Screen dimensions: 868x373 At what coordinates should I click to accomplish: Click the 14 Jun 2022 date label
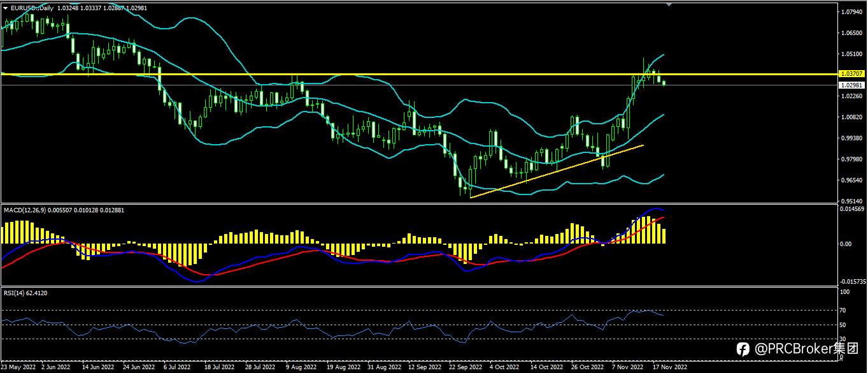[x=97, y=368]
